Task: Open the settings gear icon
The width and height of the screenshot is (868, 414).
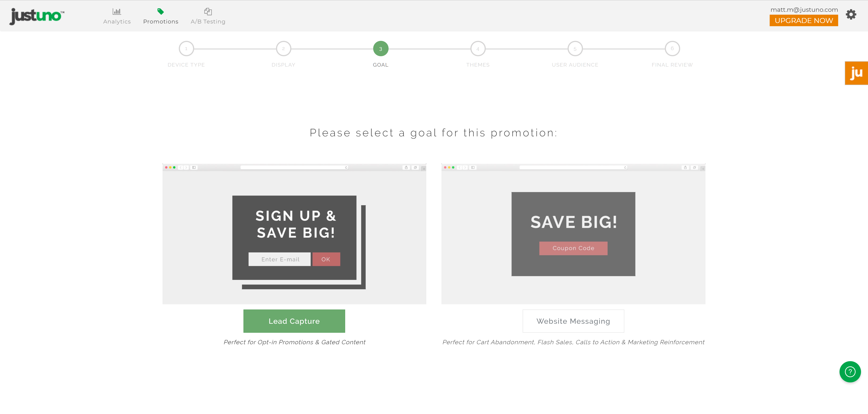Action: (x=851, y=14)
